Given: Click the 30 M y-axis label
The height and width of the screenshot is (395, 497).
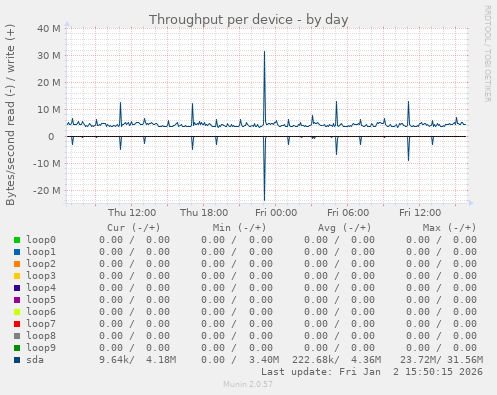Looking at the screenshot, I should click(49, 56).
